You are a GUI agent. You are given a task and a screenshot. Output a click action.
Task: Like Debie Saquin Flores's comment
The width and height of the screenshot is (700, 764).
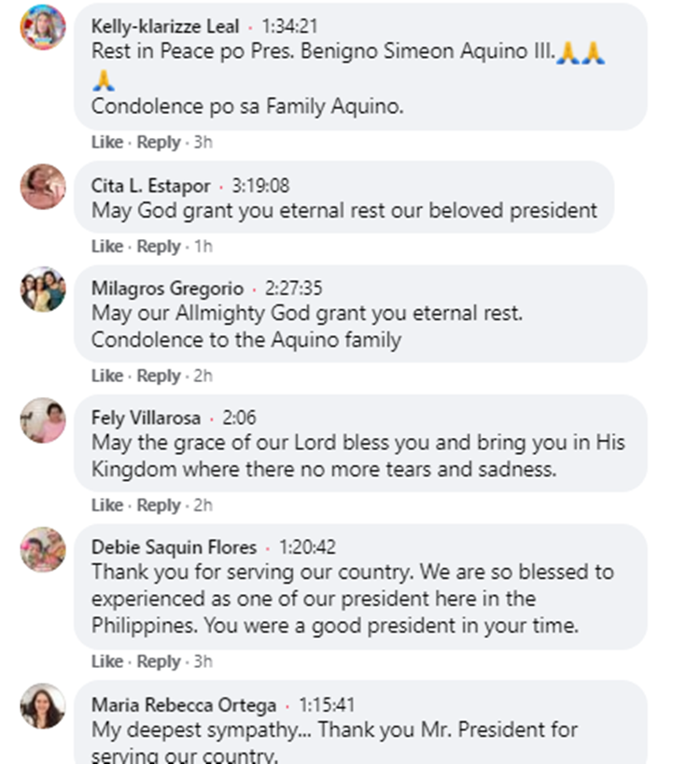click(106, 662)
